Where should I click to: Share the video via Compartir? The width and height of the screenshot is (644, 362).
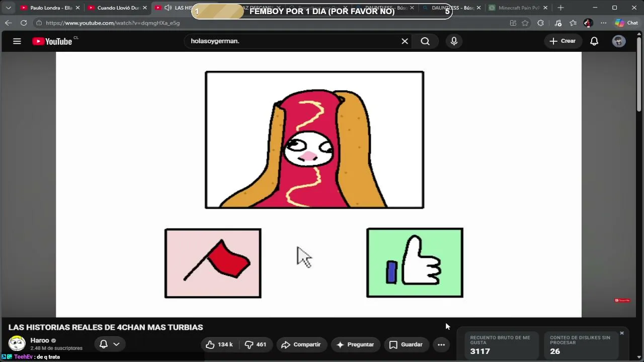301,344
